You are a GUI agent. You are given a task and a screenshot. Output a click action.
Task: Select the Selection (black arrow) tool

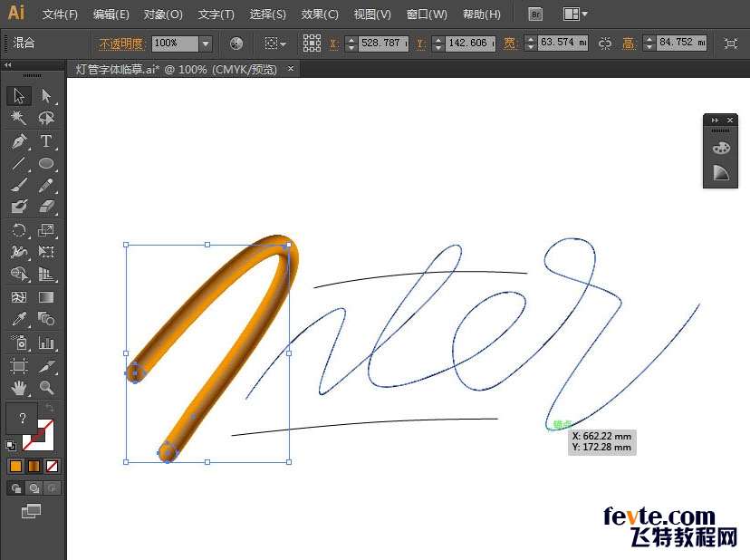(x=19, y=96)
